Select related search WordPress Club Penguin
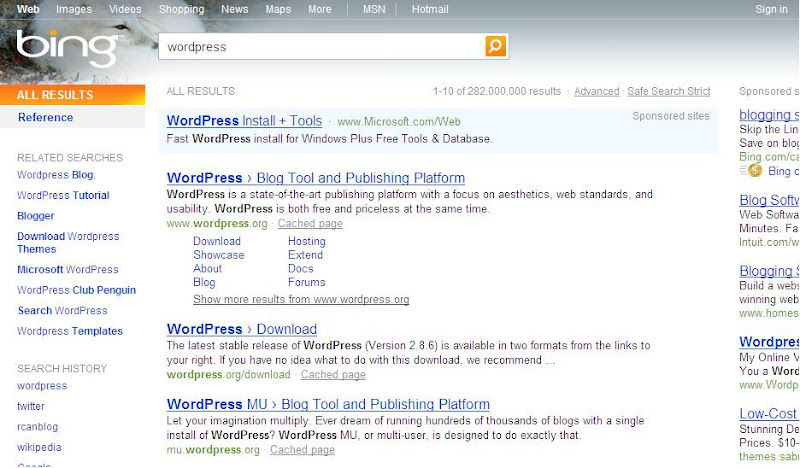The image size is (800, 468). (77, 290)
